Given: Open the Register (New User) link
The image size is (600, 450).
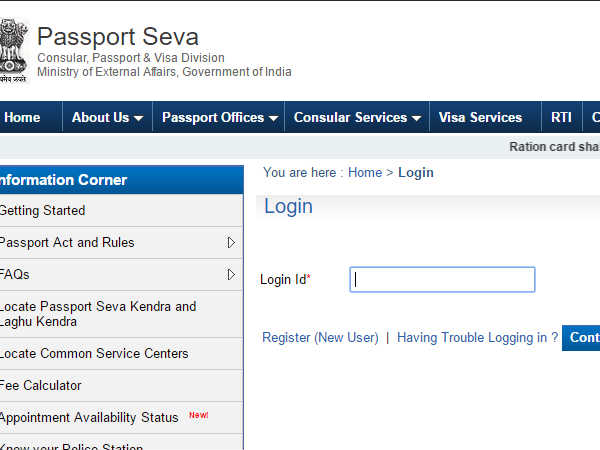Looking at the screenshot, I should (x=320, y=338).
